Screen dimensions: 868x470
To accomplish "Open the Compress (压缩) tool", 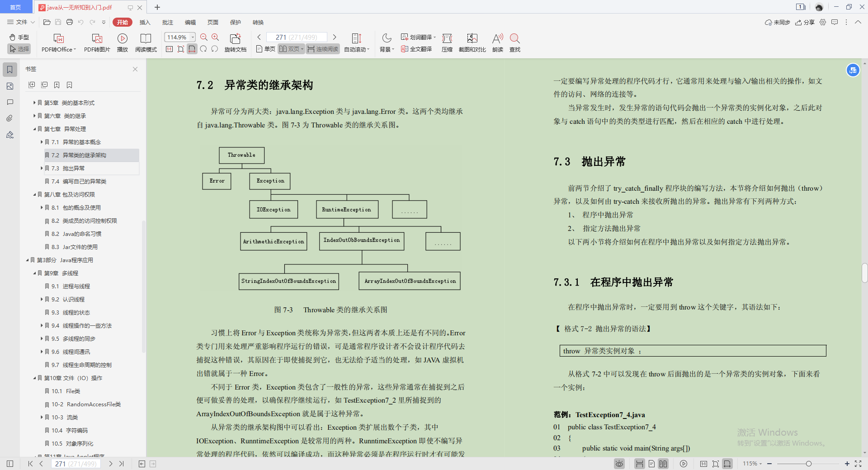I will pos(447,43).
